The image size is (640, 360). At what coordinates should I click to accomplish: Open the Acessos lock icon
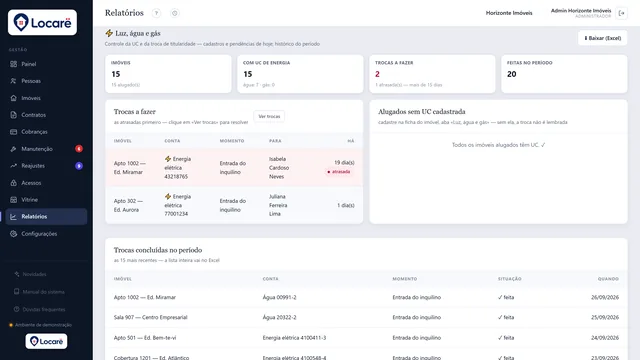[x=13, y=183]
